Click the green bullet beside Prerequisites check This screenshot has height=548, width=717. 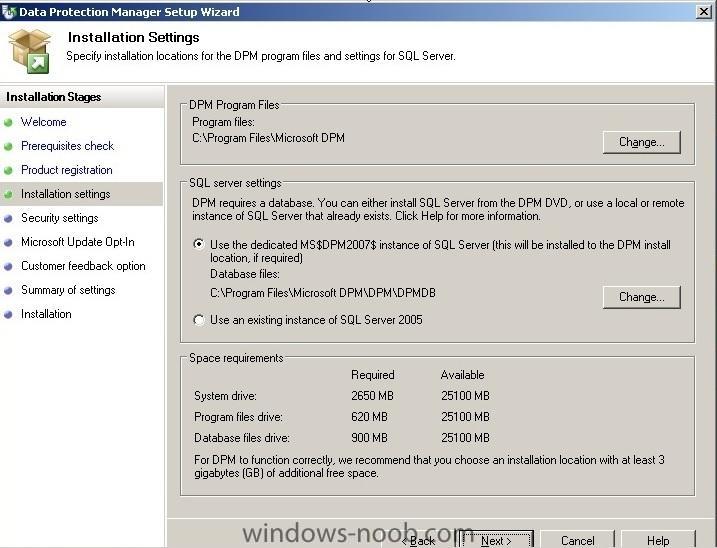pyautogui.click(x=8, y=146)
